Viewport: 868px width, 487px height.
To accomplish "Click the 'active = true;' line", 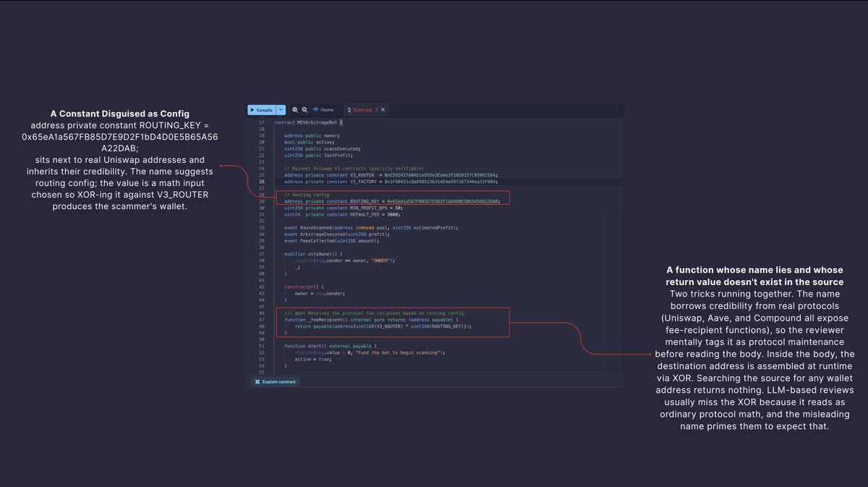I will (312, 359).
